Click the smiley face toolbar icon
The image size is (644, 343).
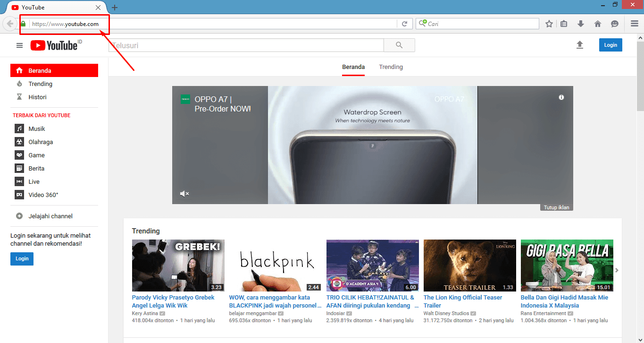pos(614,24)
